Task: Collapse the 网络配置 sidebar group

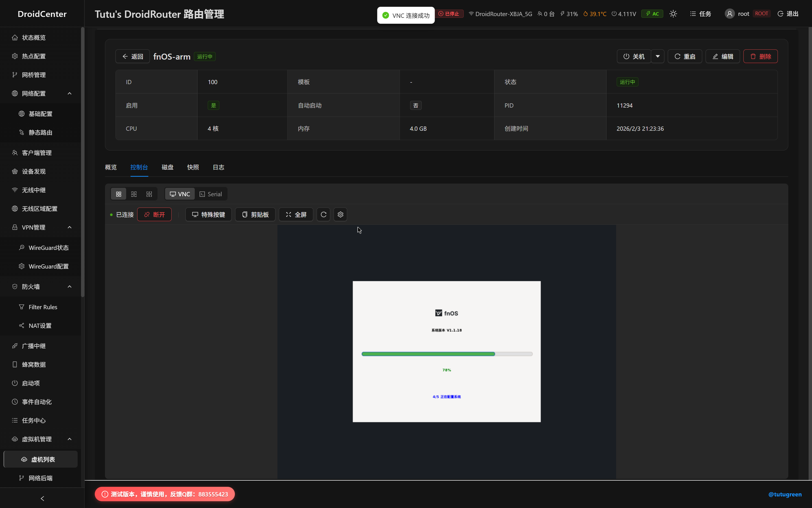Action: coord(69,93)
